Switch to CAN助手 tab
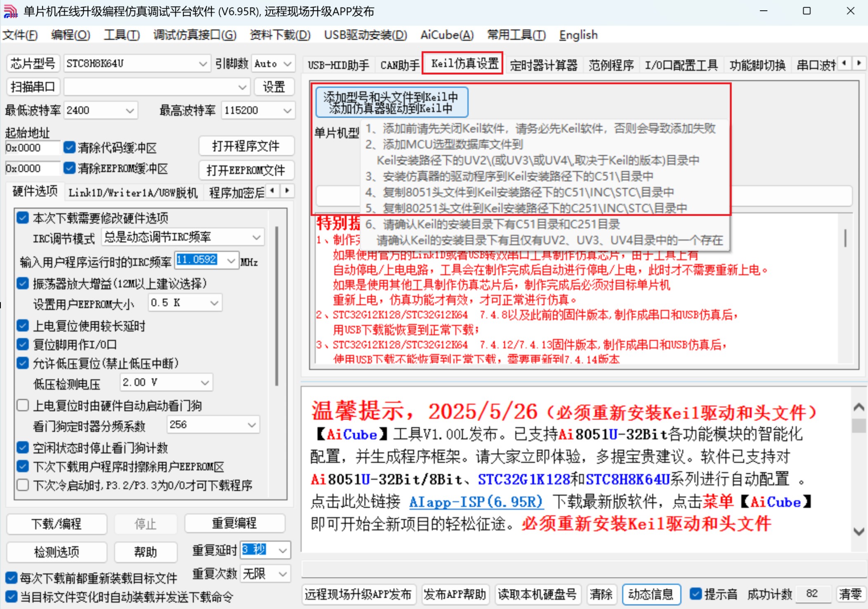This screenshot has width=868, height=609. tap(399, 65)
